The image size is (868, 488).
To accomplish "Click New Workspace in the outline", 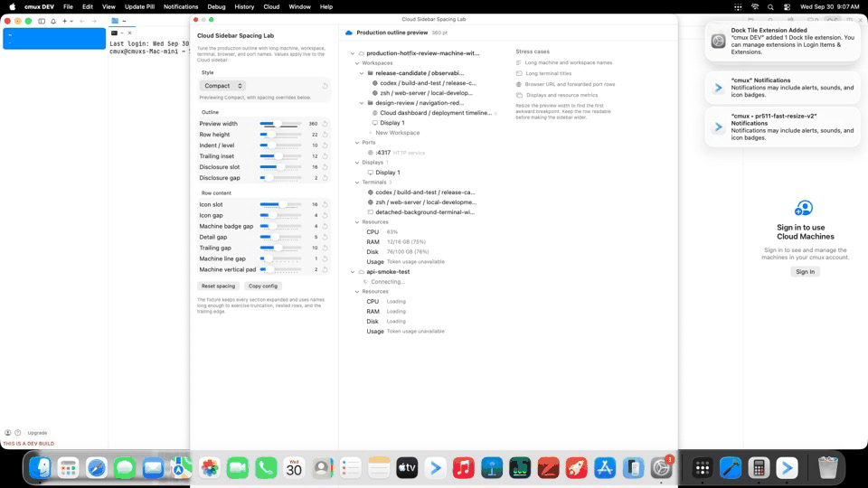I will [398, 133].
